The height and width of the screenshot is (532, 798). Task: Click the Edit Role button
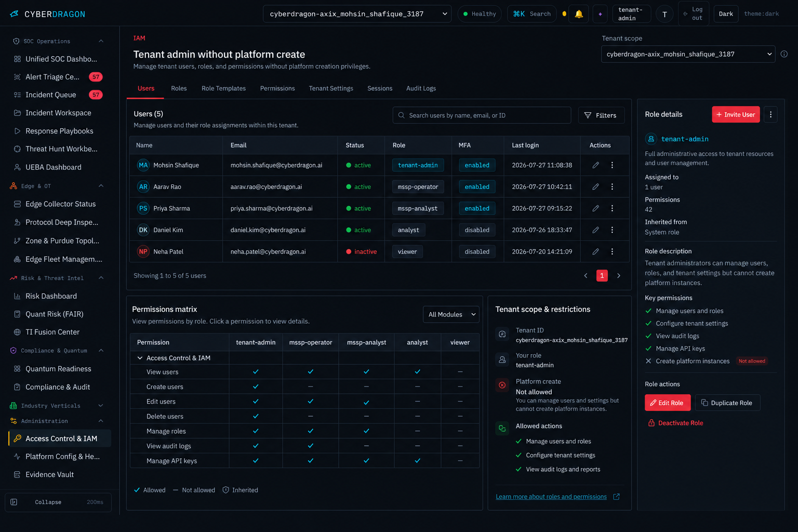pyautogui.click(x=668, y=403)
